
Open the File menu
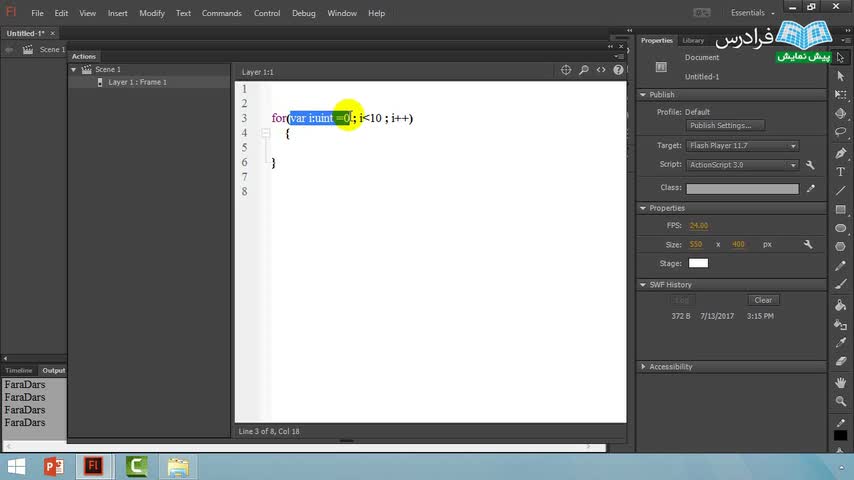point(37,13)
